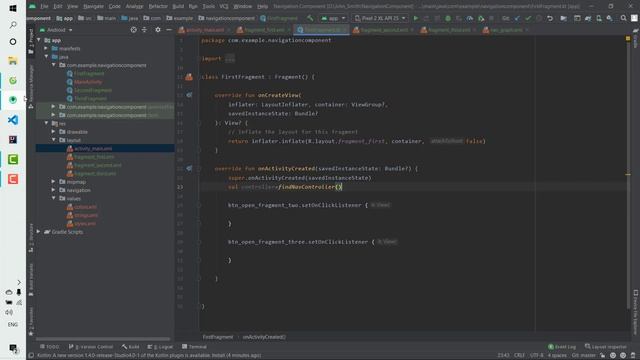Image resolution: width=640 pixels, height=360 pixels.
Task: Click the yellow warning indicator at editor top-right
Action: 628,38
